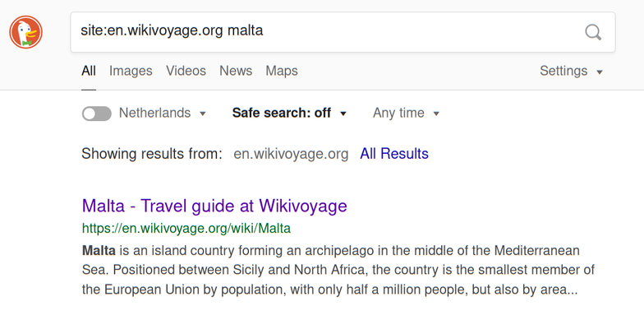Click the magnifying glass search icon

(593, 32)
